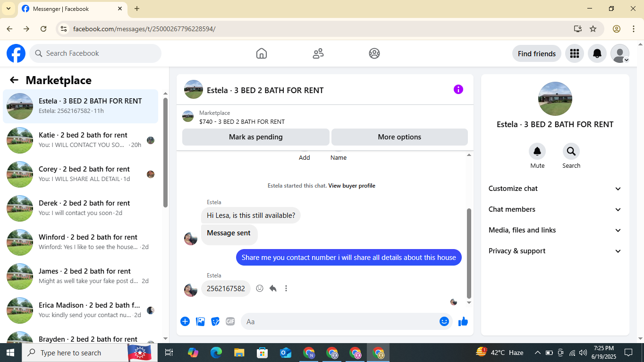
Task: Open the Facebook home feed icon
Action: click(262, 53)
